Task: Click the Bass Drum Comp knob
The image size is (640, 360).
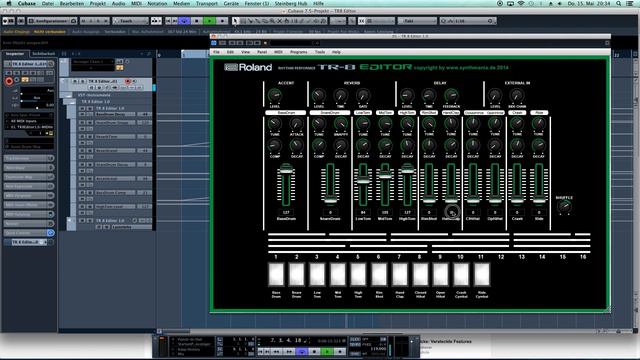Action: point(275,145)
